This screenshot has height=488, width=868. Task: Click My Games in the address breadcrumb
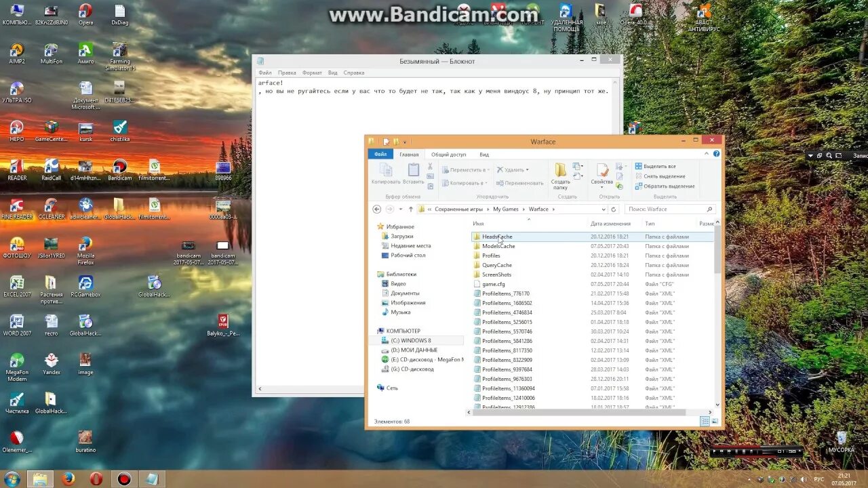[505, 209]
